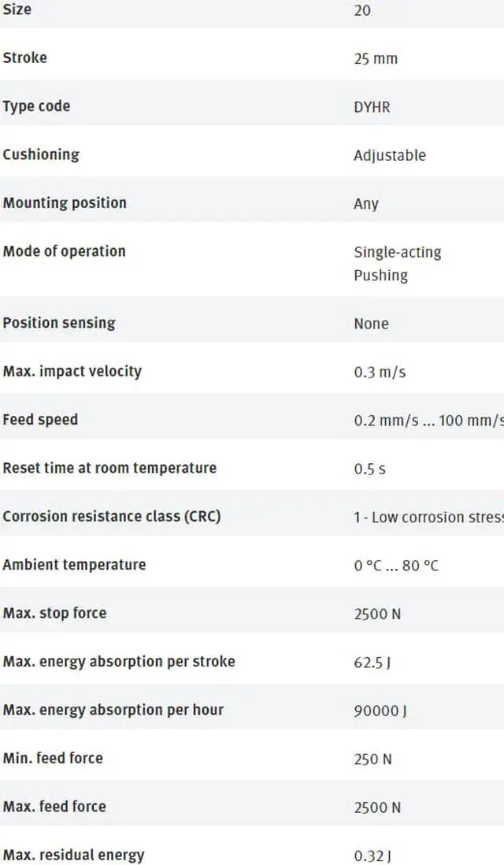Click Reset time at room temperature label
Screen dimensions: 504x865
109,468
